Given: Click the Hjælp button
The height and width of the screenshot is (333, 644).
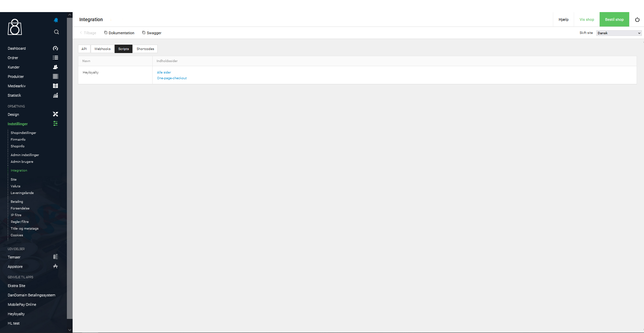Looking at the screenshot, I should pos(563,19).
